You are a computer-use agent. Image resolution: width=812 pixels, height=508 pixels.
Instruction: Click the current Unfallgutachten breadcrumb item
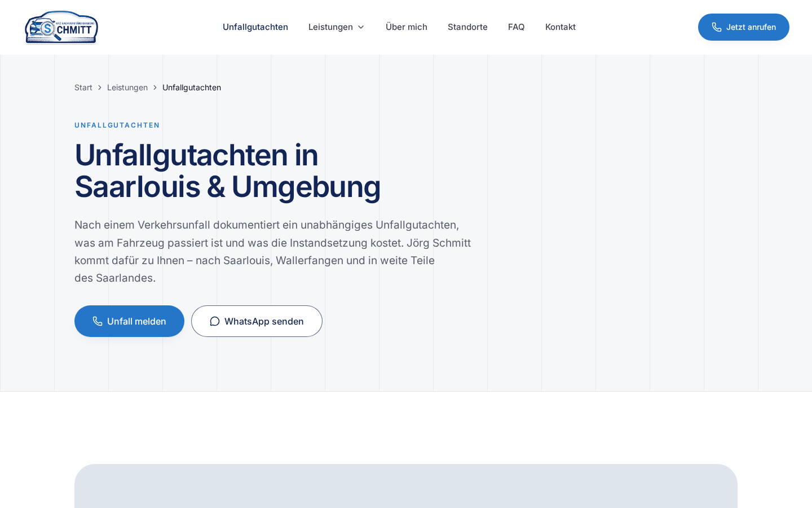click(192, 87)
